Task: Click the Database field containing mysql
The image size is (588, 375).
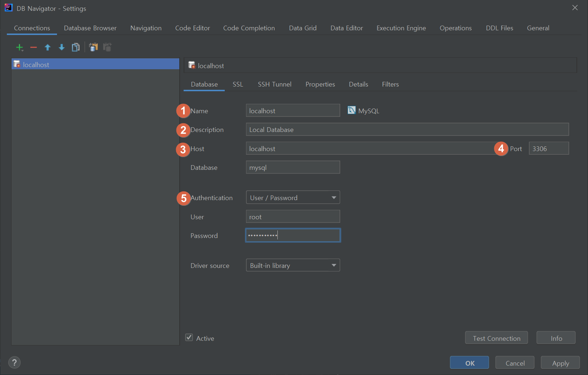Action: (293, 167)
